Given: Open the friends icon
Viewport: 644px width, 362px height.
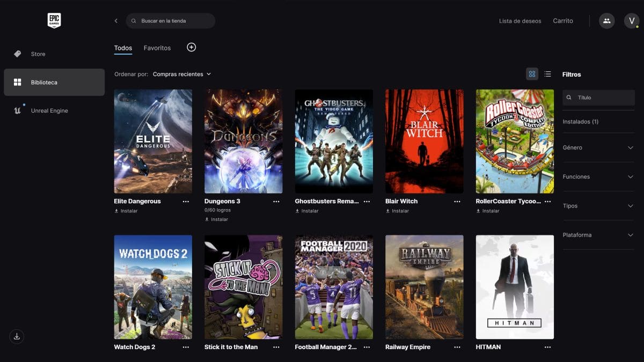Looking at the screenshot, I should (x=606, y=21).
